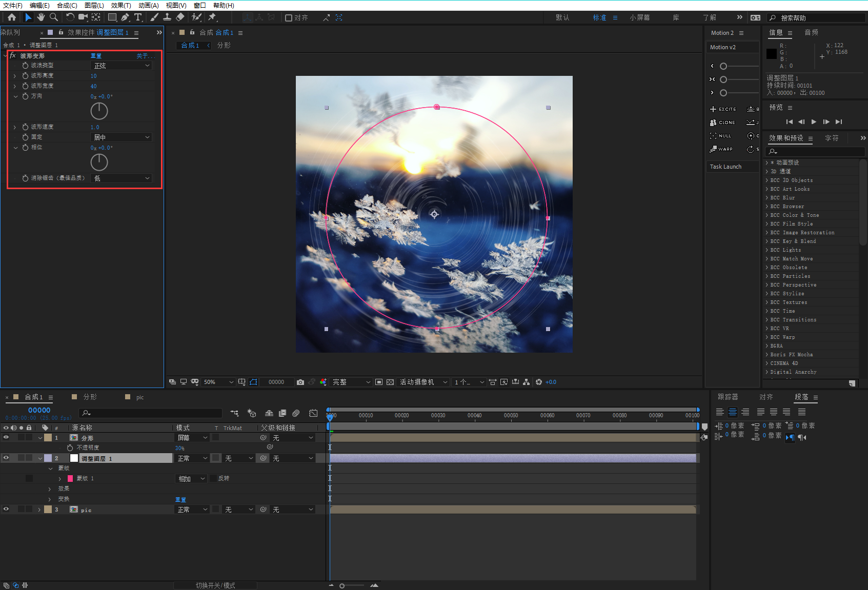Toggle stopwatch for 波形宽度

[x=25, y=86]
